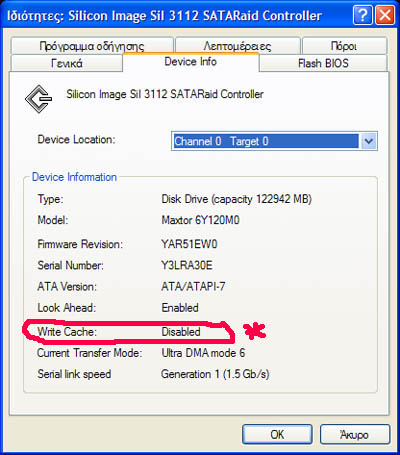Click the red asterisk annotation mark
The height and width of the screenshot is (455, 400).
254,331
